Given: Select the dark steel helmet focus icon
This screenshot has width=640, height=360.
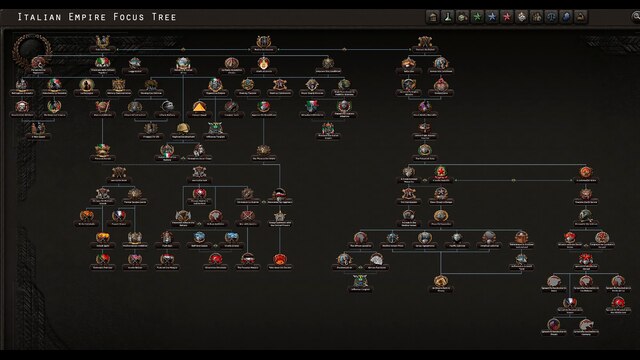Looking at the screenshot, I should (167, 107).
